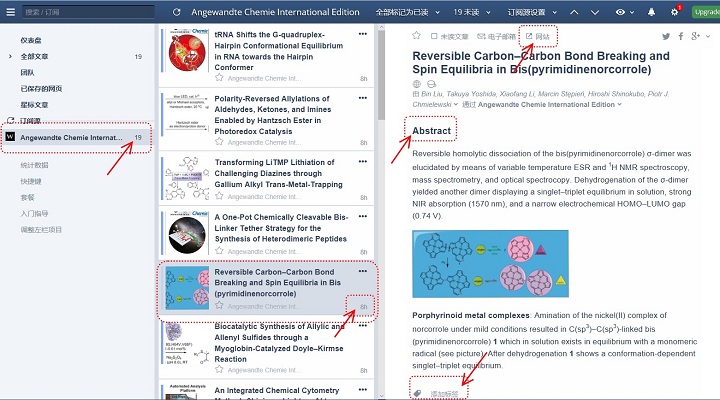720x400 pixels.
Task: Open the eye view-mode menu
Action: coord(624,12)
